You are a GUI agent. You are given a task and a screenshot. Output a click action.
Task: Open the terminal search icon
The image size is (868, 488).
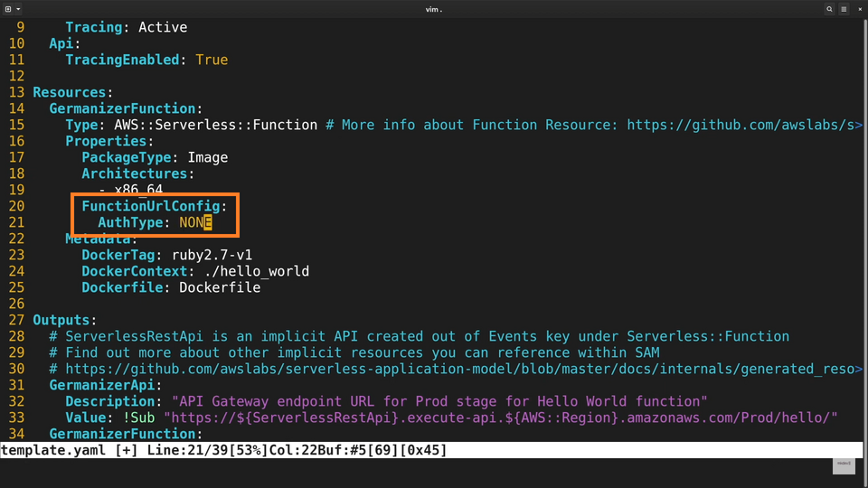point(829,9)
